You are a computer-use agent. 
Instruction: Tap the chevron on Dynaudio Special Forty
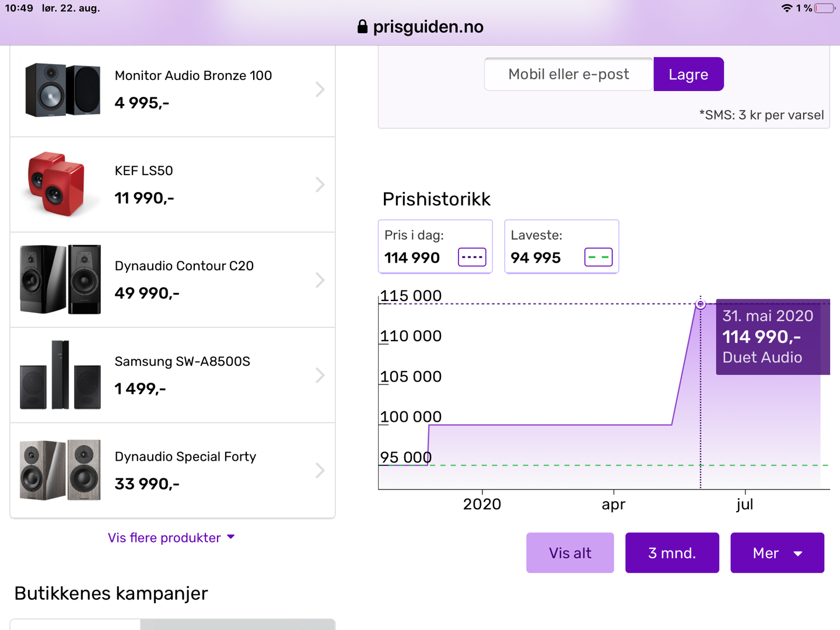320,470
